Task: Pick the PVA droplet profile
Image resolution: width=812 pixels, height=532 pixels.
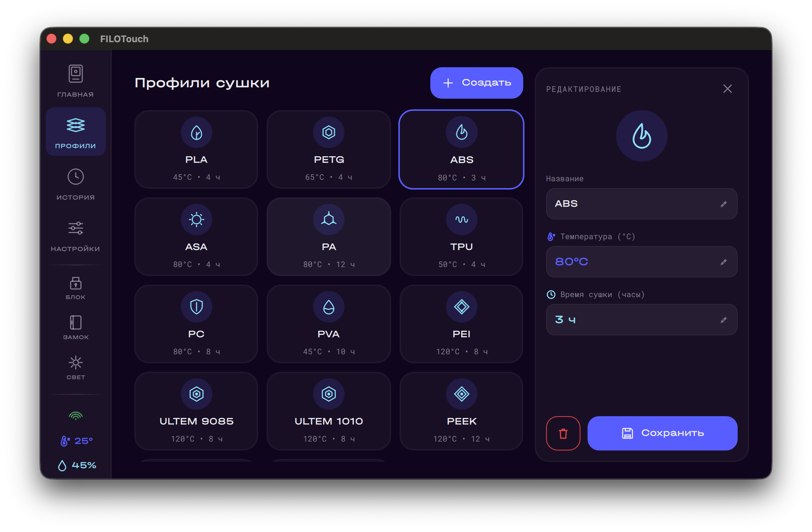Action: click(x=328, y=324)
